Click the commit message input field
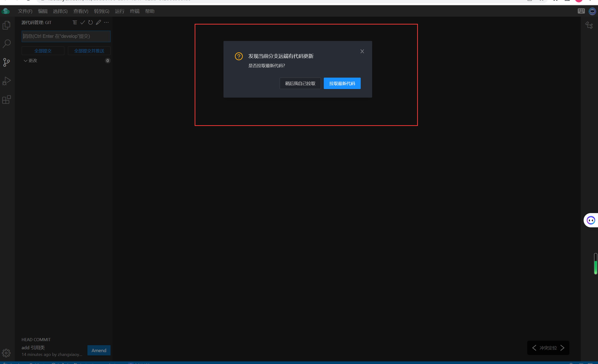This screenshot has width=598, height=364. (x=66, y=36)
